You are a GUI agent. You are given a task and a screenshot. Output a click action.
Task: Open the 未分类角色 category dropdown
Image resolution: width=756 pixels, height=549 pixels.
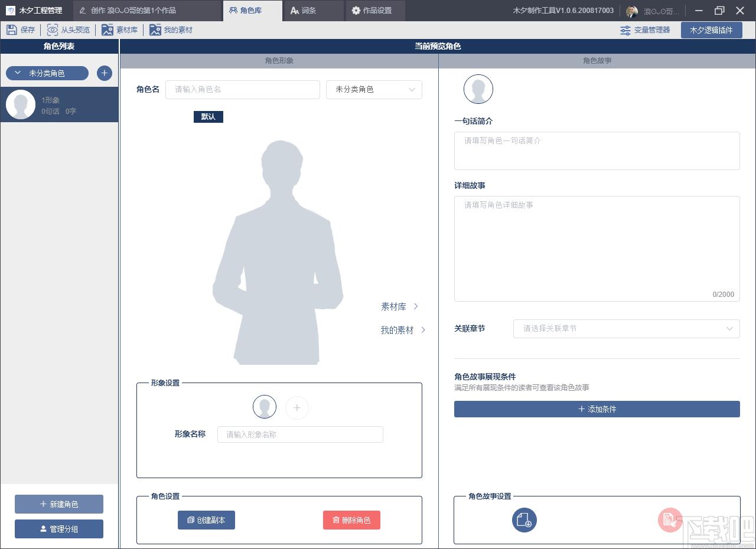pyautogui.click(x=374, y=89)
